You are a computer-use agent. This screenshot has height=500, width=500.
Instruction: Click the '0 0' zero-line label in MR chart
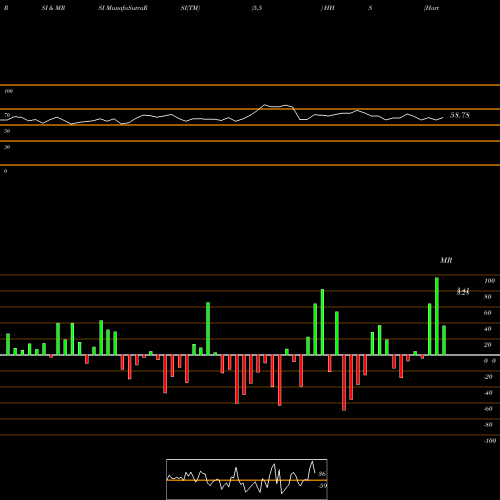490,361
